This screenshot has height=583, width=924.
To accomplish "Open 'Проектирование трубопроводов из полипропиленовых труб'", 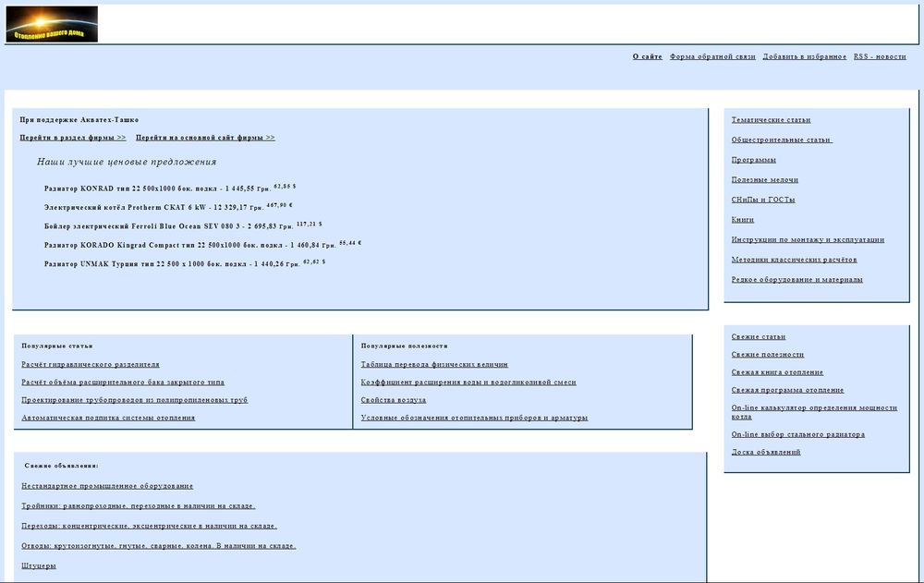I will [134, 400].
